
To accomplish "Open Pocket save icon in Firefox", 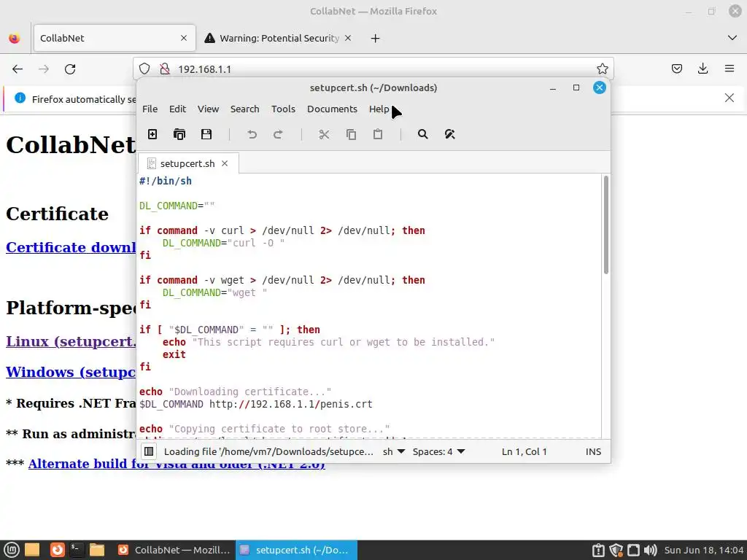I will (x=676, y=69).
